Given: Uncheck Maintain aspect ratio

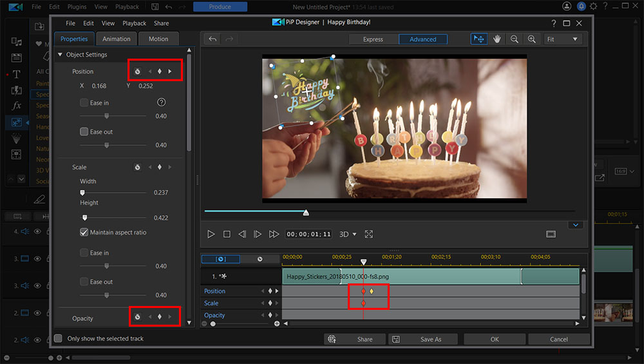Looking at the screenshot, I should pos(84,232).
